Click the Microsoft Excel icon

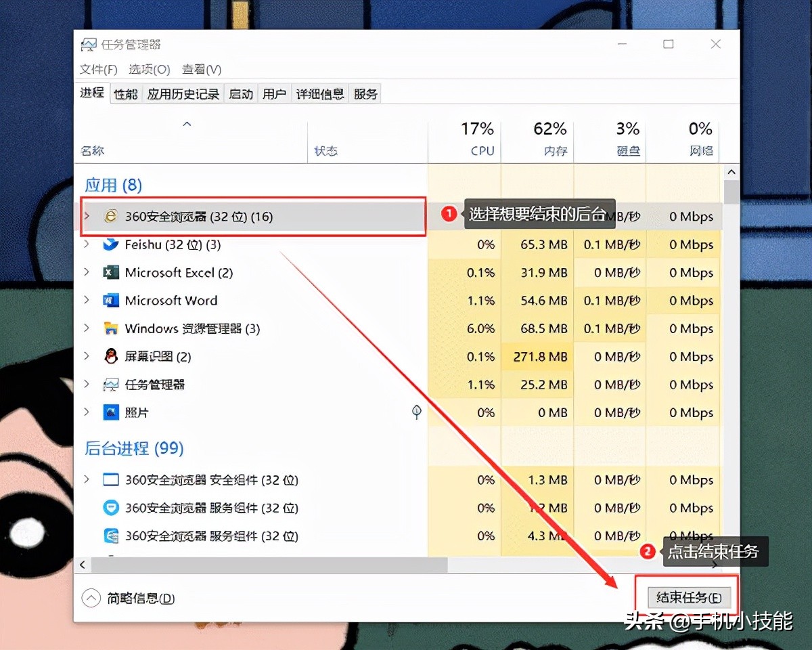coord(110,273)
